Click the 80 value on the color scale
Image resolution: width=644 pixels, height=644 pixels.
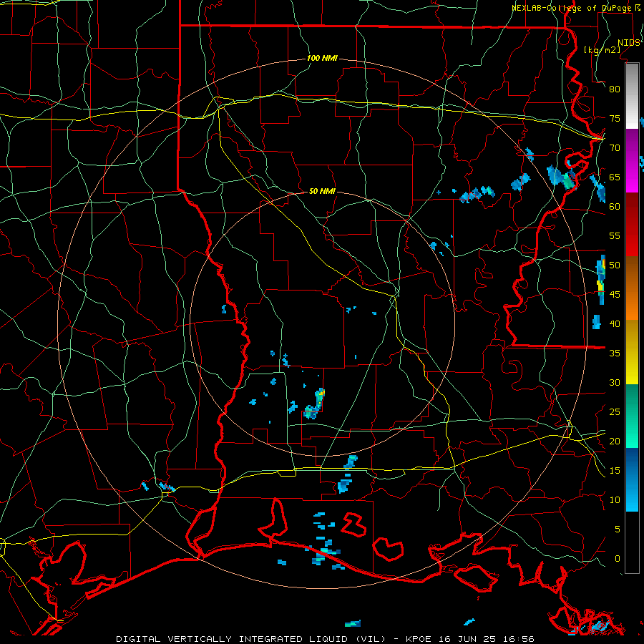(x=615, y=89)
